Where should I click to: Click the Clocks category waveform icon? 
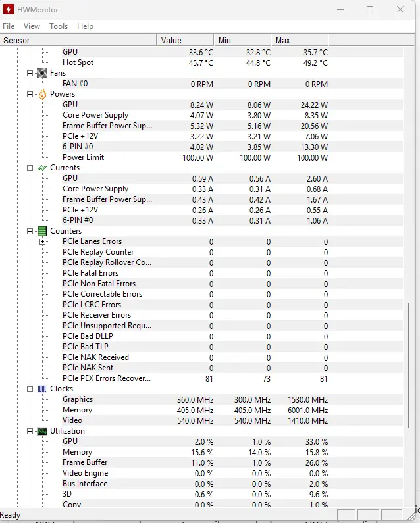[42, 389]
